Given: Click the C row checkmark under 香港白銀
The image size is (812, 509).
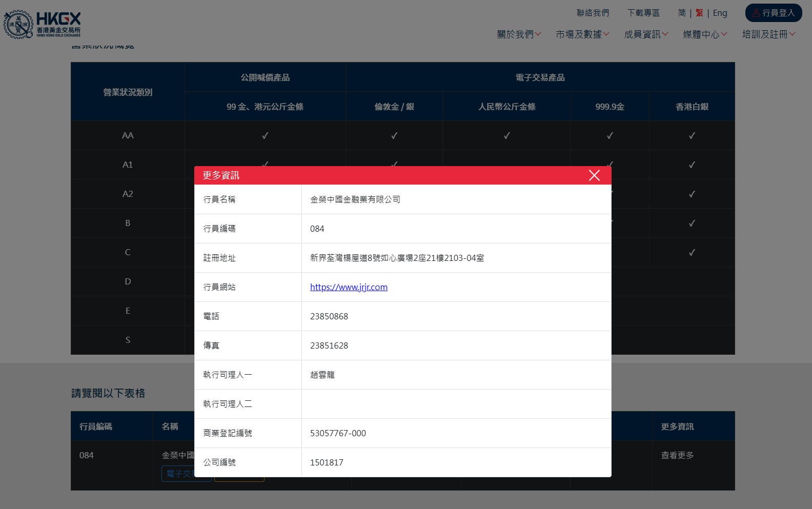Looking at the screenshot, I should (x=692, y=253).
